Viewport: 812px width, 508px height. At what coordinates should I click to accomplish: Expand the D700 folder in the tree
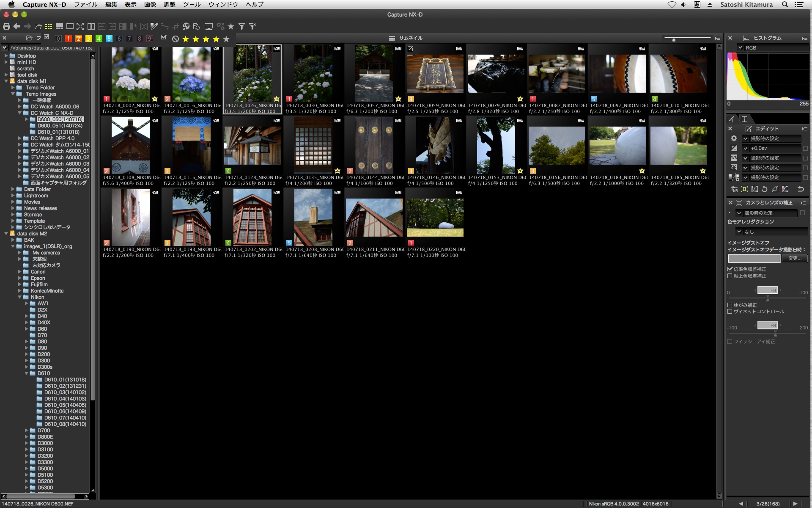26,431
